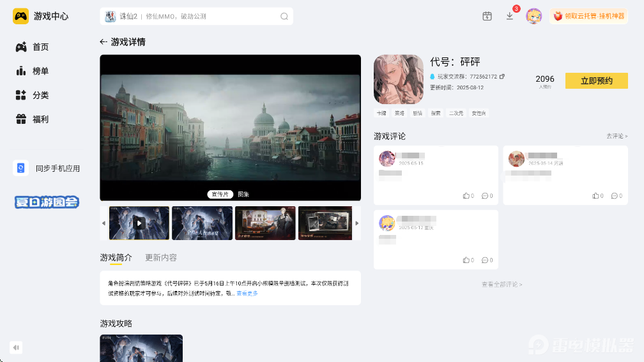
Task: Select the 更新内容 tab
Action: [161, 258]
